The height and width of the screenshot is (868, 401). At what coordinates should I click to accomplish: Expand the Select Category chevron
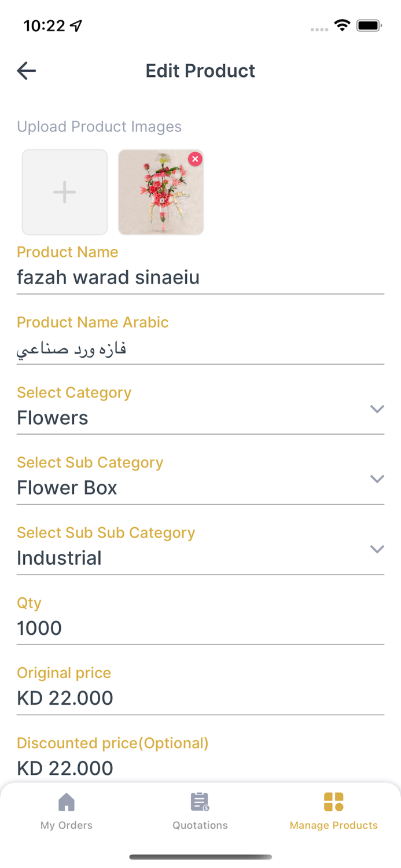[x=377, y=409]
